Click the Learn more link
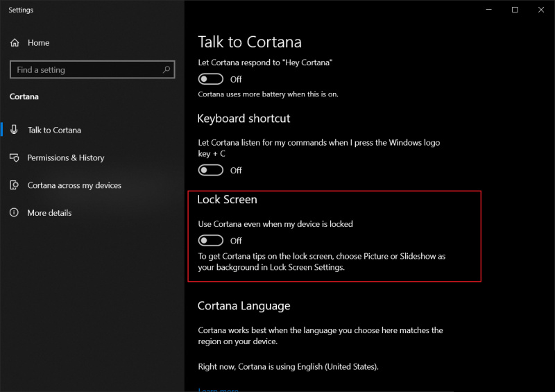The width and height of the screenshot is (555, 392). (x=218, y=389)
